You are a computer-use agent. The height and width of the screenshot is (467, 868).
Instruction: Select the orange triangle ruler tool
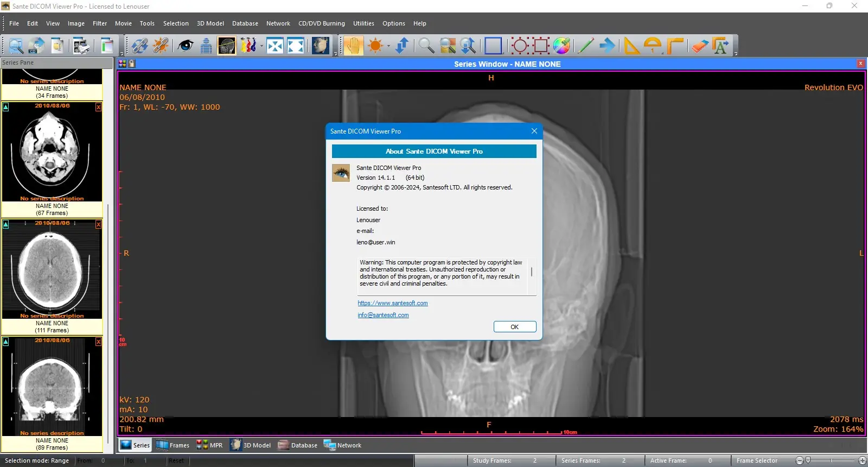click(631, 46)
